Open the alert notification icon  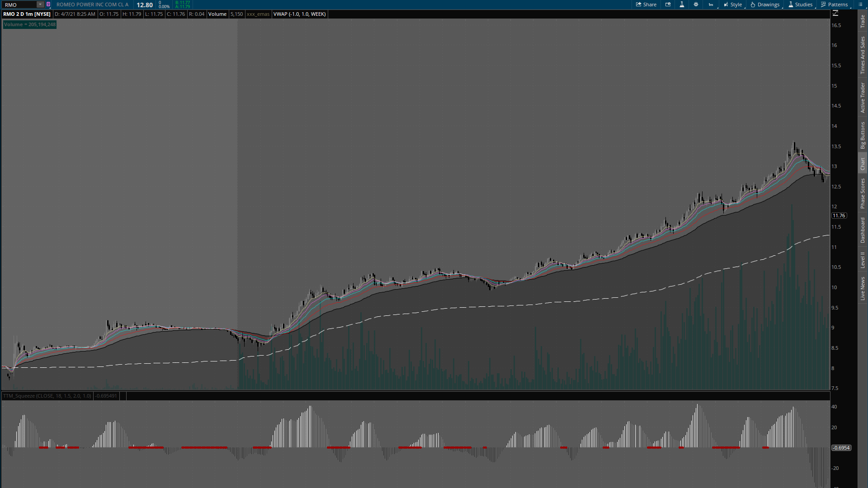tap(668, 5)
